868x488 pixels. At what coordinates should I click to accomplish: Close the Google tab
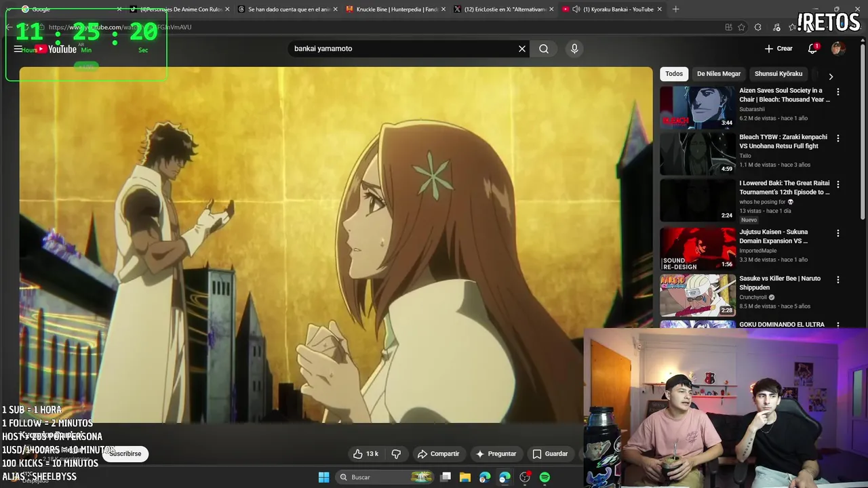(119, 9)
